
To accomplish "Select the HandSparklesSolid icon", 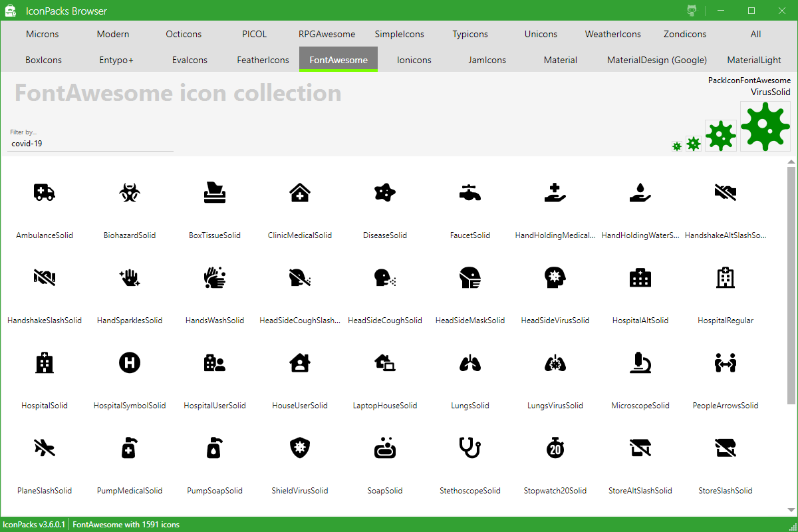I will (x=130, y=278).
